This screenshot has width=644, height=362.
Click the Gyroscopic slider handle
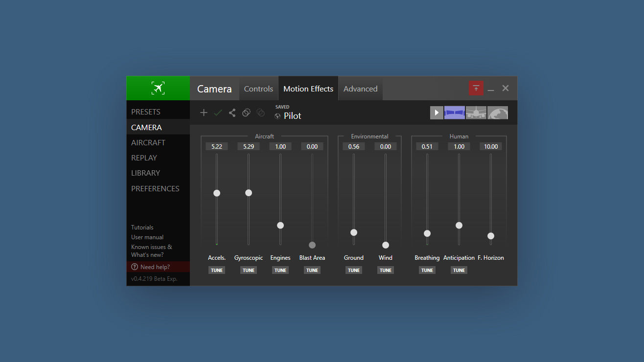tap(249, 193)
